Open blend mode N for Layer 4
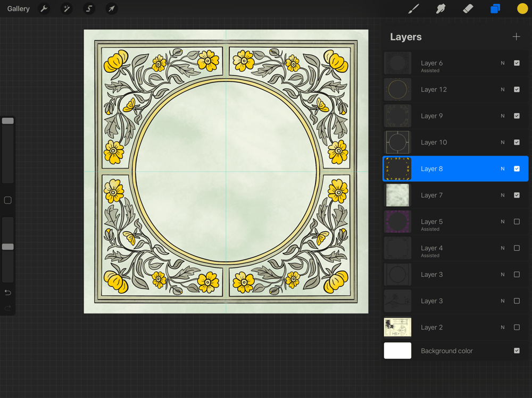 pyautogui.click(x=503, y=248)
